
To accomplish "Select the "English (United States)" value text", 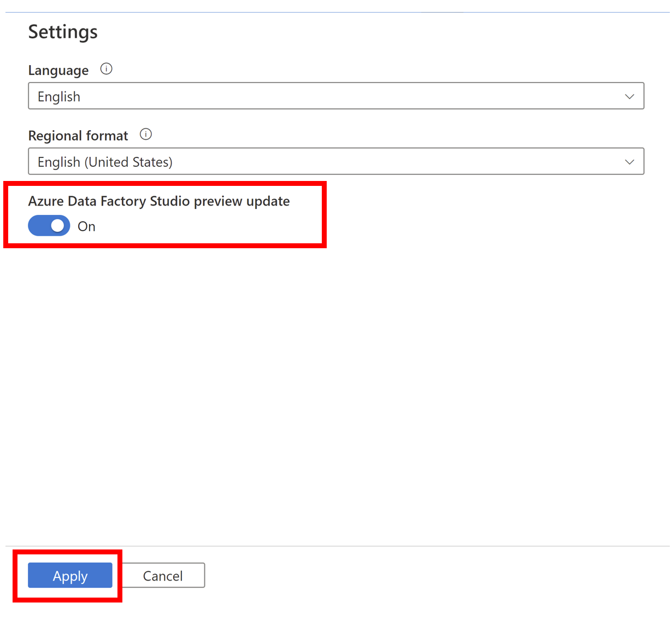I will pyautogui.click(x=105, y=162).
